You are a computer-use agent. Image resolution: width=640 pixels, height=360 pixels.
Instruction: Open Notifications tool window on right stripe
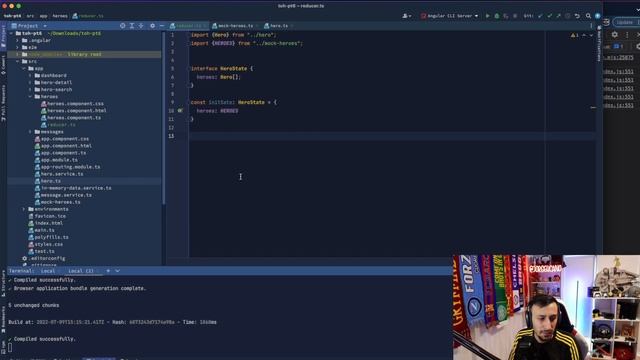pos(599,44)
